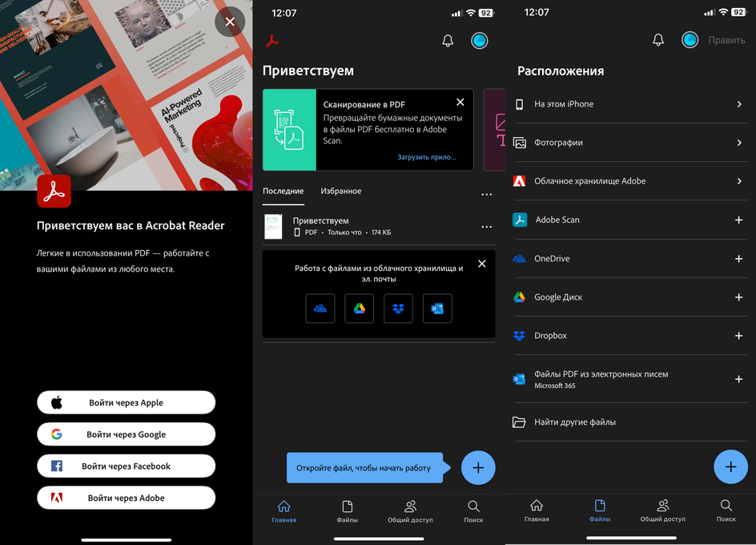Open notifications bell on Приветствуем screen

448,41
